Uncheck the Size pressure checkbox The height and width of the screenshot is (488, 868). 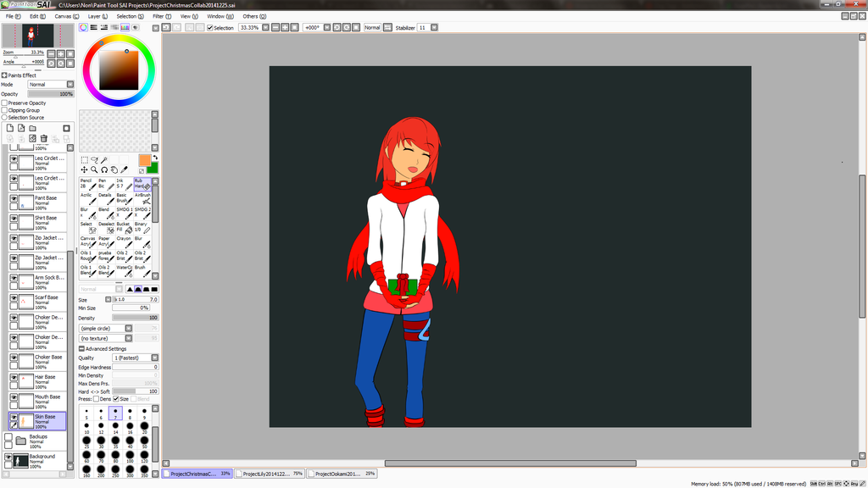(115, 399)
